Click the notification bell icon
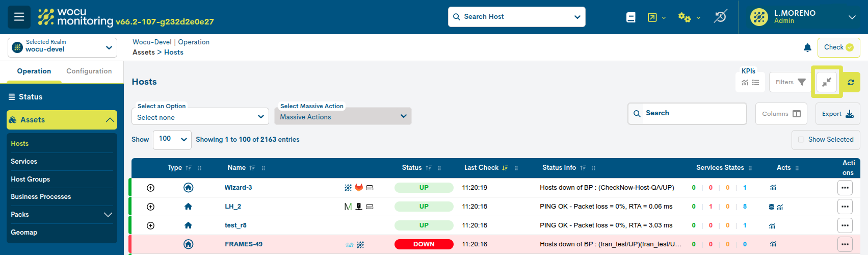 coord(807,47)
